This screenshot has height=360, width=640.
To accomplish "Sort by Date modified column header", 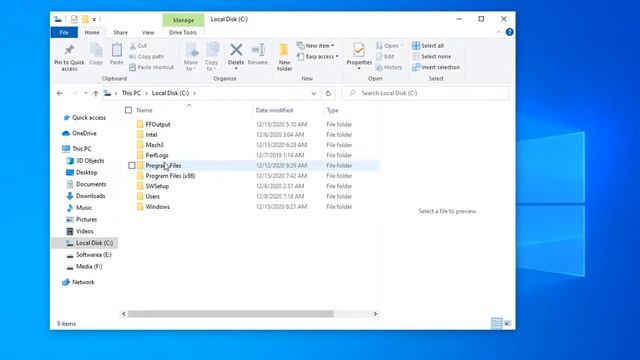I will (274, 110).
